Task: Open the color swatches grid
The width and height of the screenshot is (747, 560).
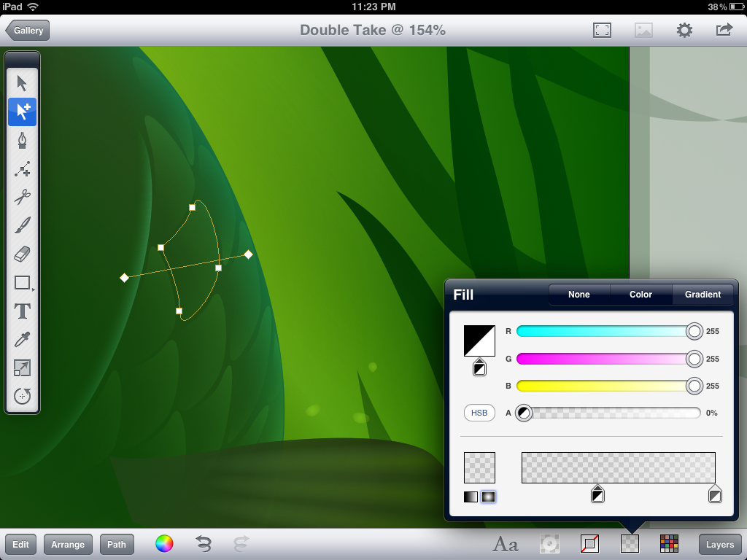Action: point(670,544)
